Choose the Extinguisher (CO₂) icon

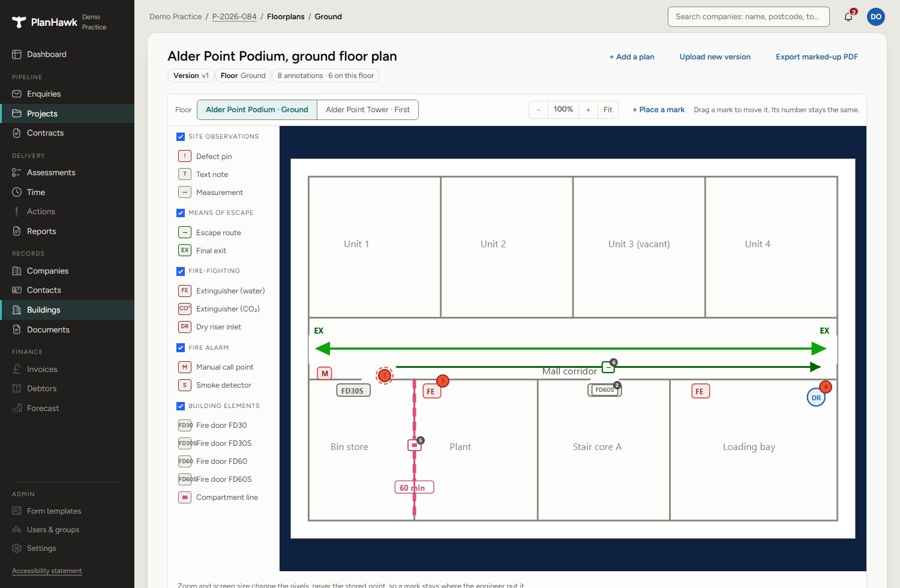point(185,308)
